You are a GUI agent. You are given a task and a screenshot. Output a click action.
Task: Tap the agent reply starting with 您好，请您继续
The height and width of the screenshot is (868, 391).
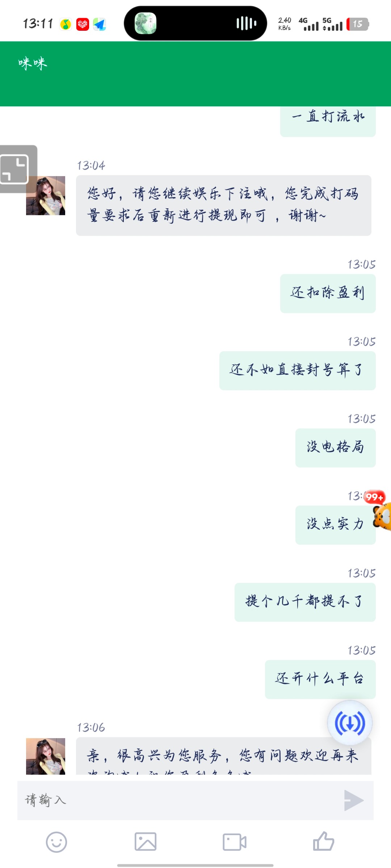[224, 205]
